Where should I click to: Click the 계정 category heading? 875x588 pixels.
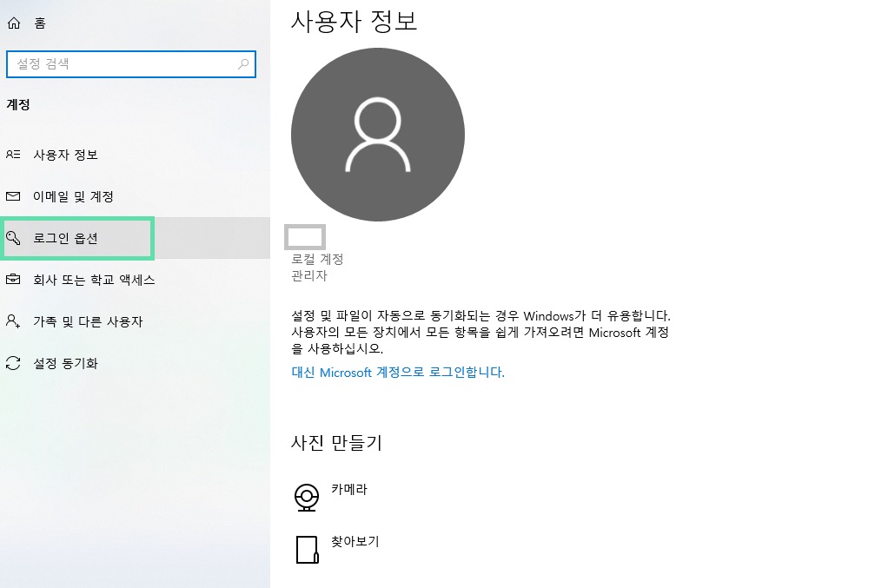pos(18,104)
